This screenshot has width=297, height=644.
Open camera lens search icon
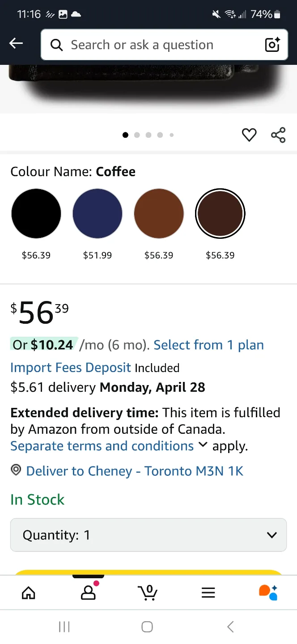pyautogui.click(x=272, y=45)
